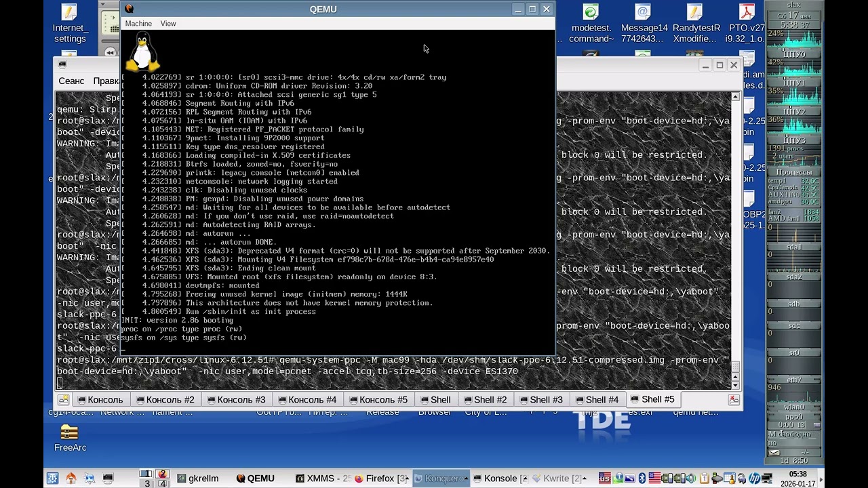Click the US flag tray icon next to Bluetooth
Viewport: 868px width, 488px height.
655,479
